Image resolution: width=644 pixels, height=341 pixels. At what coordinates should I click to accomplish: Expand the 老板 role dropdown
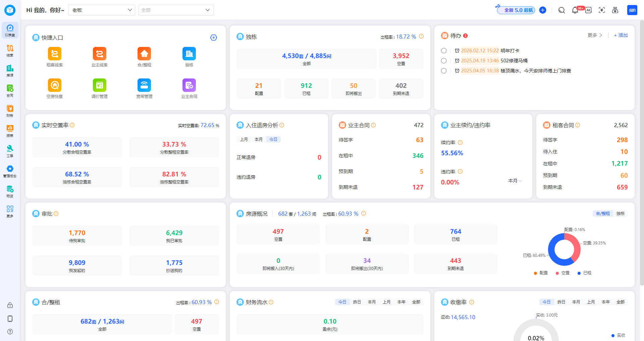coord(101,10)
